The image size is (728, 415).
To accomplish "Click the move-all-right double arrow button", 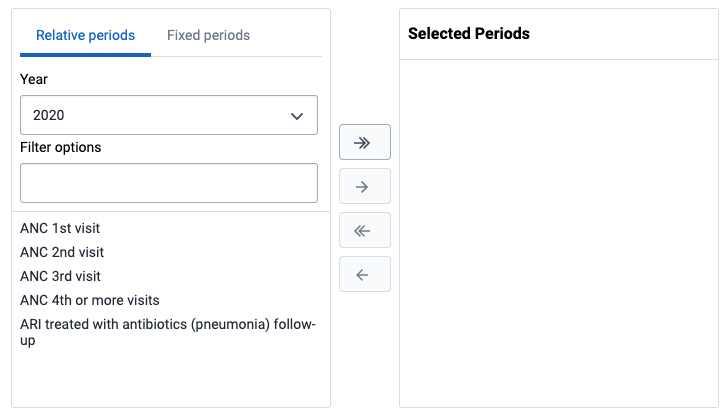I will coord(364,142).
